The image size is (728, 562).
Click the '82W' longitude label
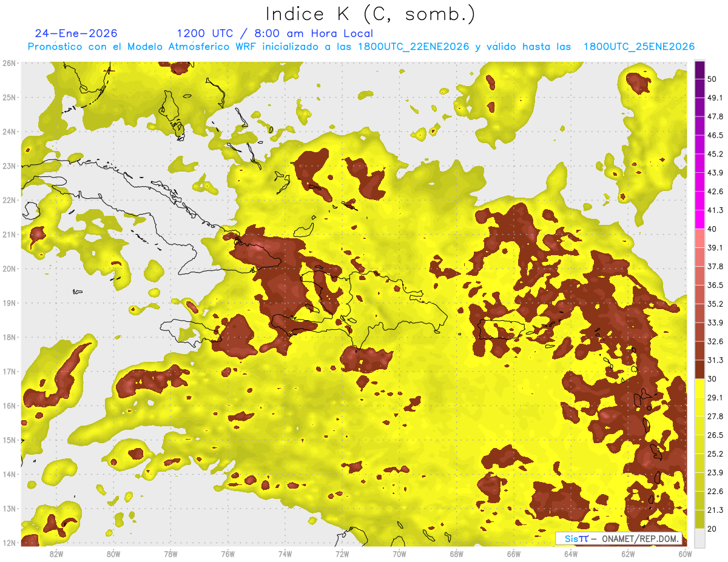click(56, 554)
